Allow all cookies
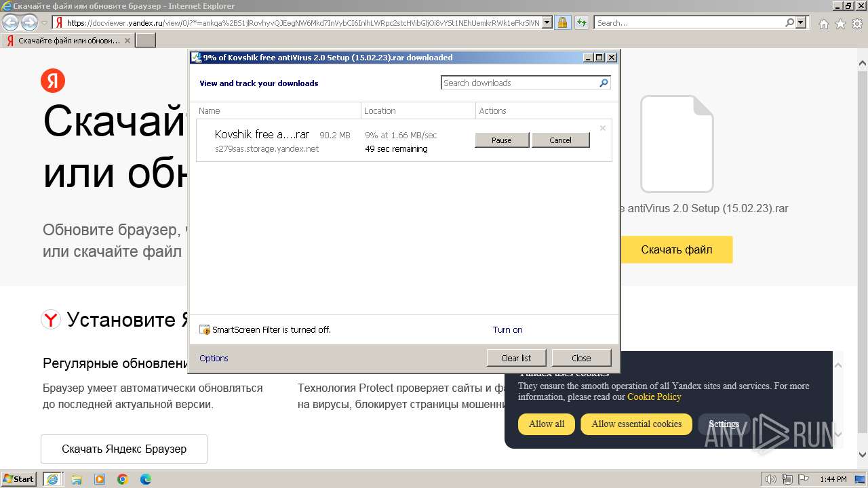This screenshot has width=868, height=488. [547, 424]
